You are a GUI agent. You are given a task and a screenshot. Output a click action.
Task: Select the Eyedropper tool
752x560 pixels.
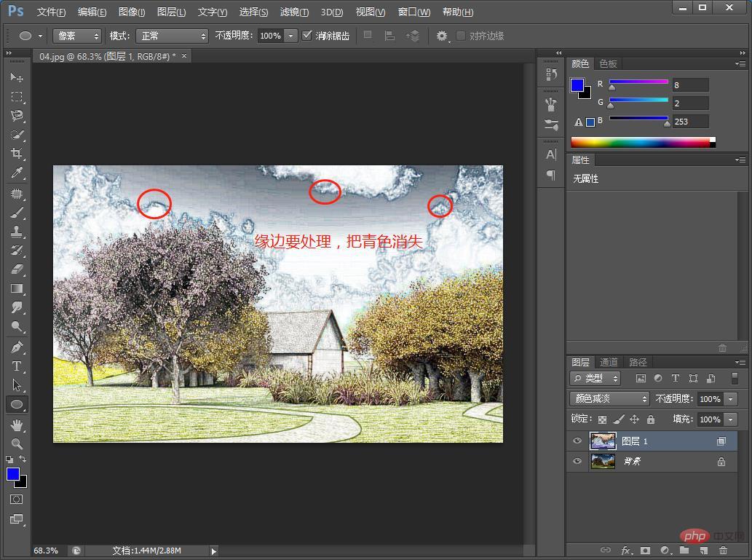coord(17,173)
